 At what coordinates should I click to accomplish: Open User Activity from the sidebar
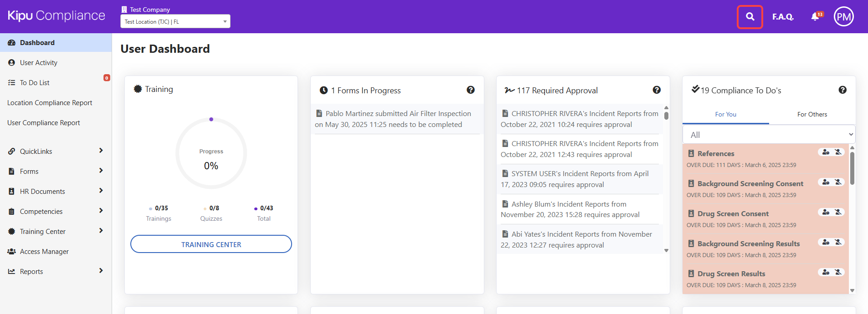39,63
